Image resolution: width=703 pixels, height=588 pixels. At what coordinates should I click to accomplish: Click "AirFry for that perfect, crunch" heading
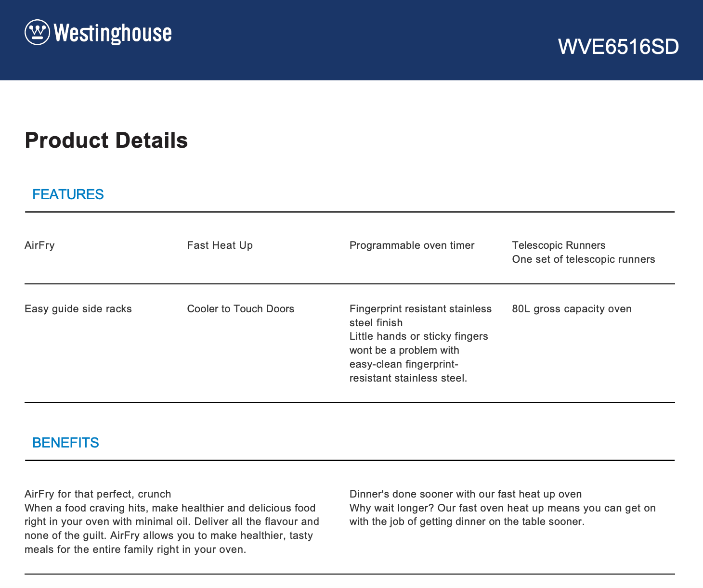coord(98,494)
